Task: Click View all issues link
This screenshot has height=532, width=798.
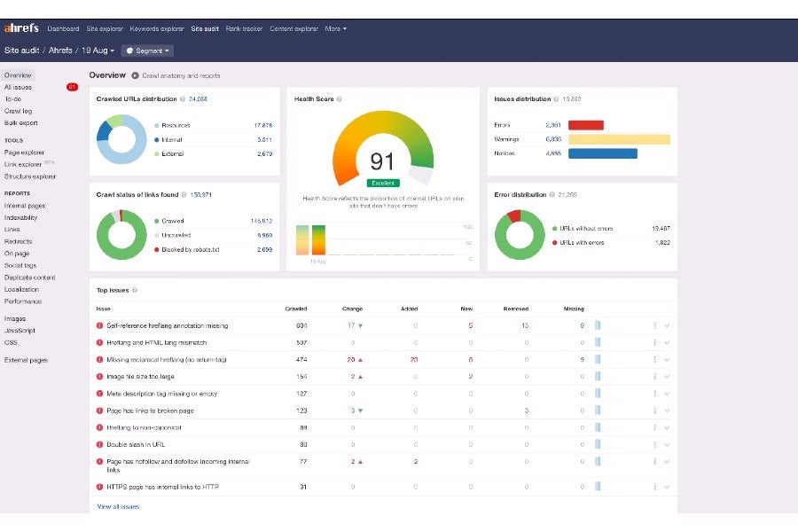Action: [x=118, y=506]
